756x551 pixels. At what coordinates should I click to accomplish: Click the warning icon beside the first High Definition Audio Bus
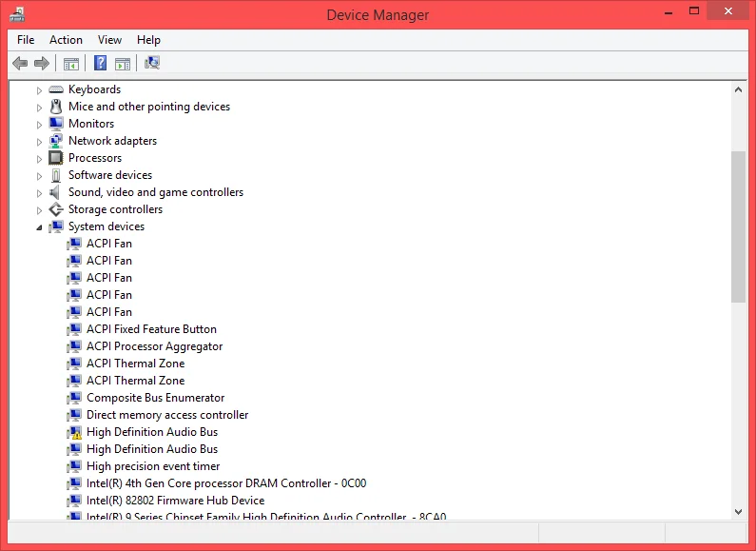pyautogui.click(x=74, y=432)
